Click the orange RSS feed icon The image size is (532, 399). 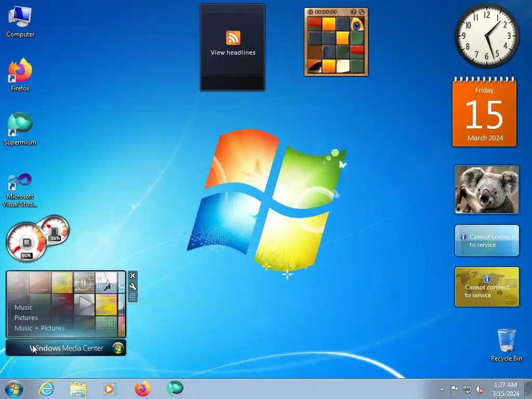coord(233,37)
